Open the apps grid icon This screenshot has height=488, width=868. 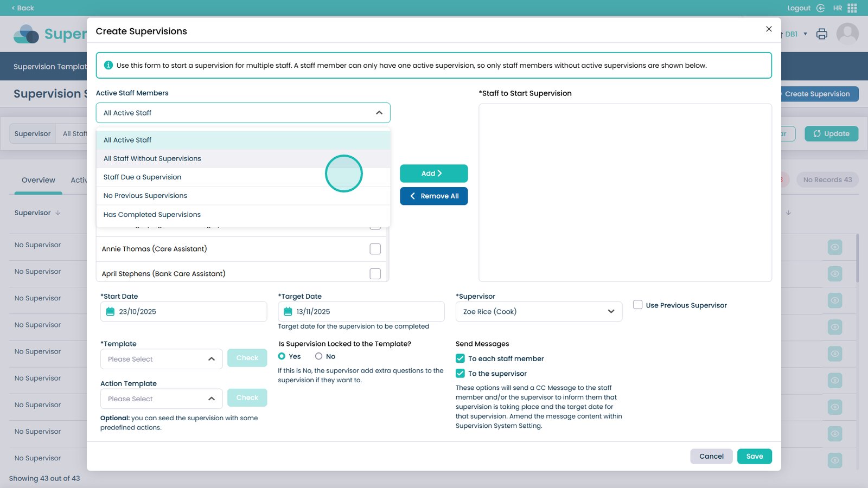point(852,8)
